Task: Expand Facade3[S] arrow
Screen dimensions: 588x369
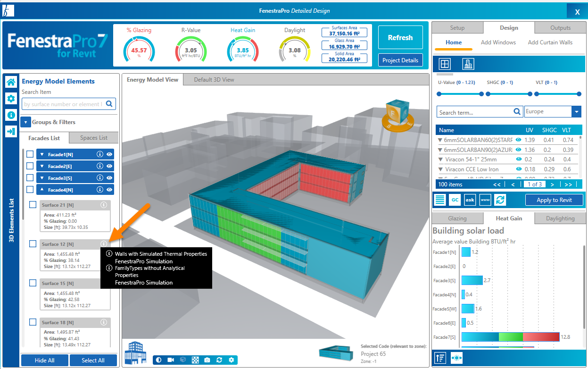Action: (x=42, y=178)
